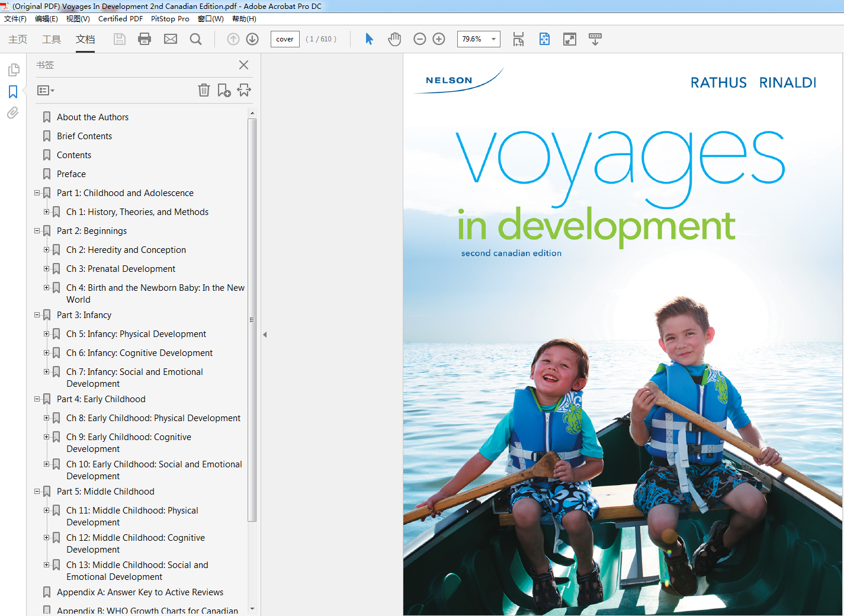Switch to the 文档 tab
The height and width of the screenshot is (616, 844).
85,39
